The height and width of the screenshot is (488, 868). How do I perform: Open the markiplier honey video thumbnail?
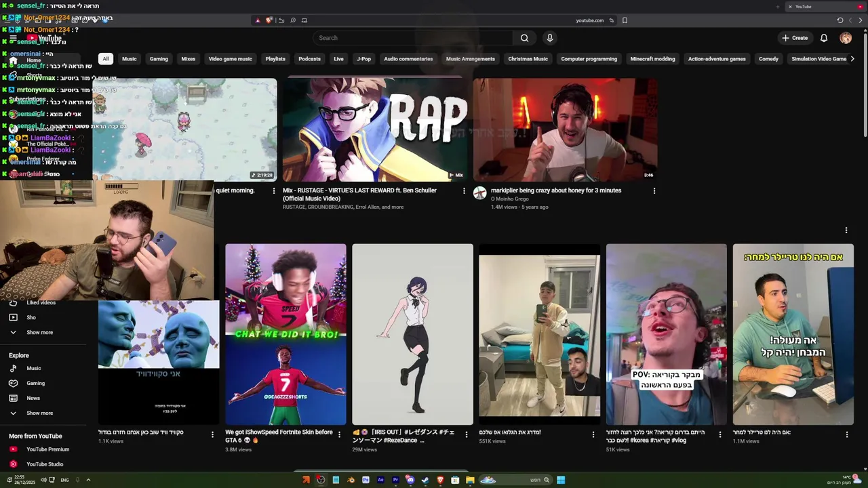point(565,129)
